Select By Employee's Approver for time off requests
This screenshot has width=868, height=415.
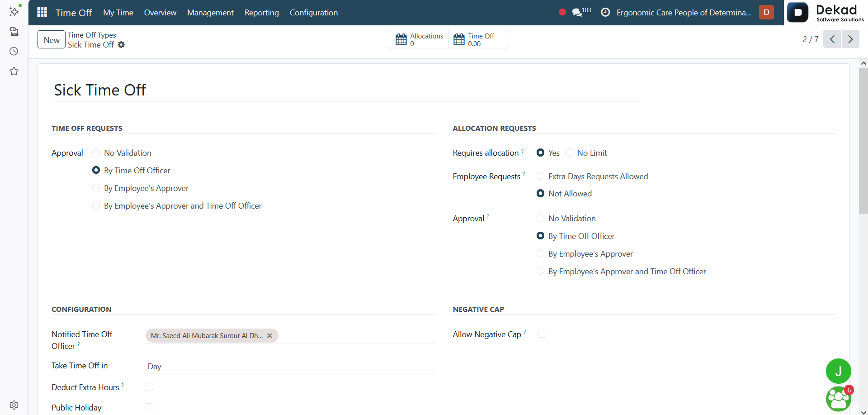pos(96,188)
